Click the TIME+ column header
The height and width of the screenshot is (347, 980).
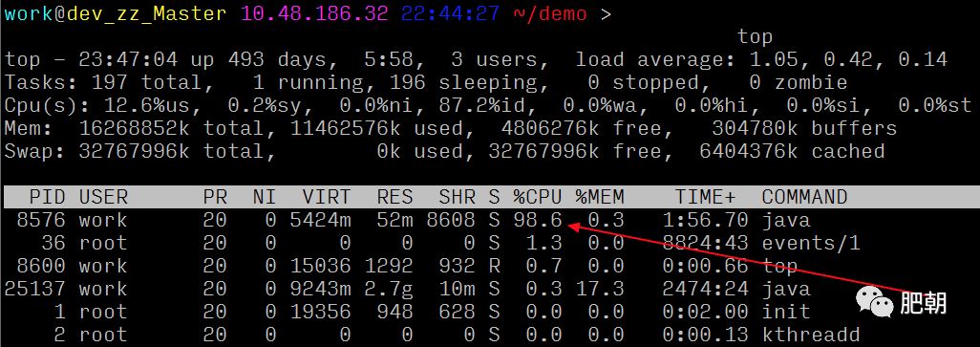[706, 198]
